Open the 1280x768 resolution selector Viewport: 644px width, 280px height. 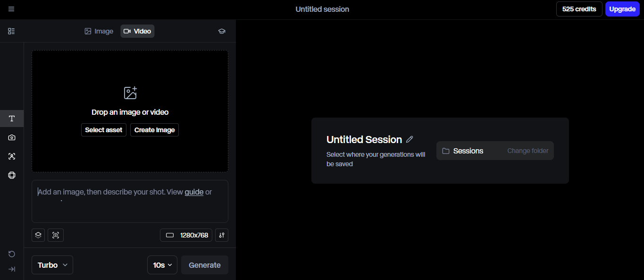[x=188, y=235]
